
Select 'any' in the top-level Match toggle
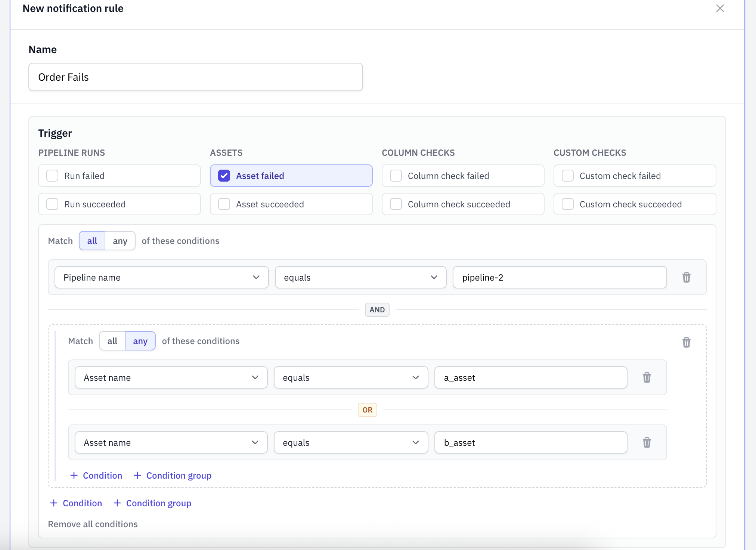tap(120, 241)
